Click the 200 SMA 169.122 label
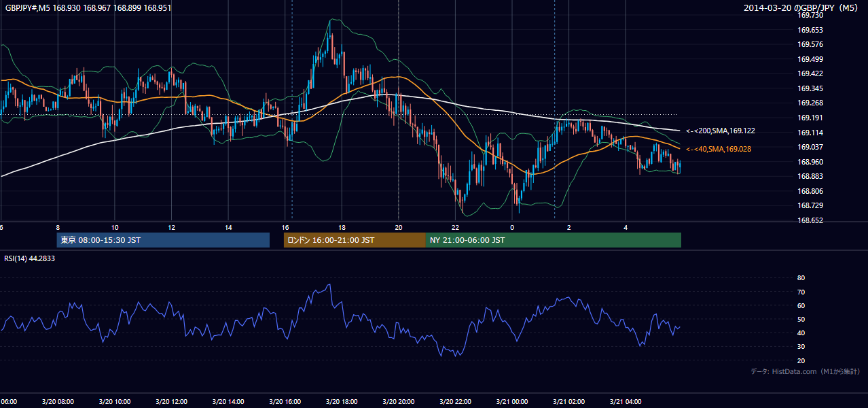 pyautogui.click(x=720, y=131)
